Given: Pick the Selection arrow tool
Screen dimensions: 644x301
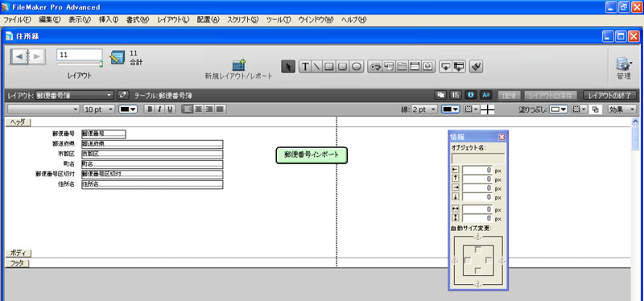Looking at the screenshot, I should (x=289, y=67).
